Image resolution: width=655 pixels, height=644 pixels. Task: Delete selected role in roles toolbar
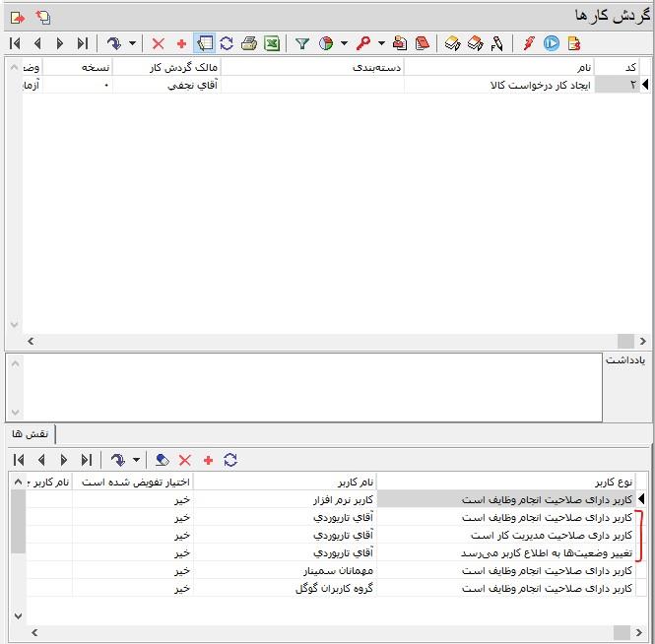[185, 460]
